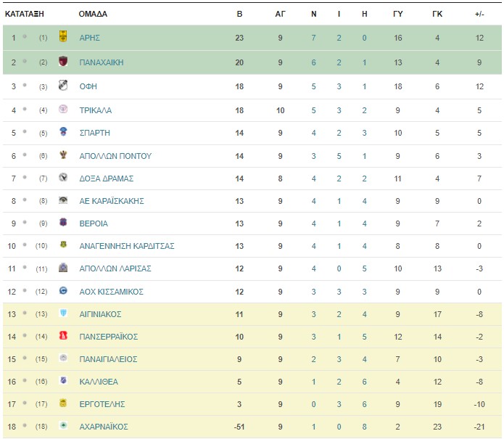Click the ΟΦΗ club logo
Image resolution: width=504 pixels, height=439 pixels.
pyautogui.click(x=63, y=85)
